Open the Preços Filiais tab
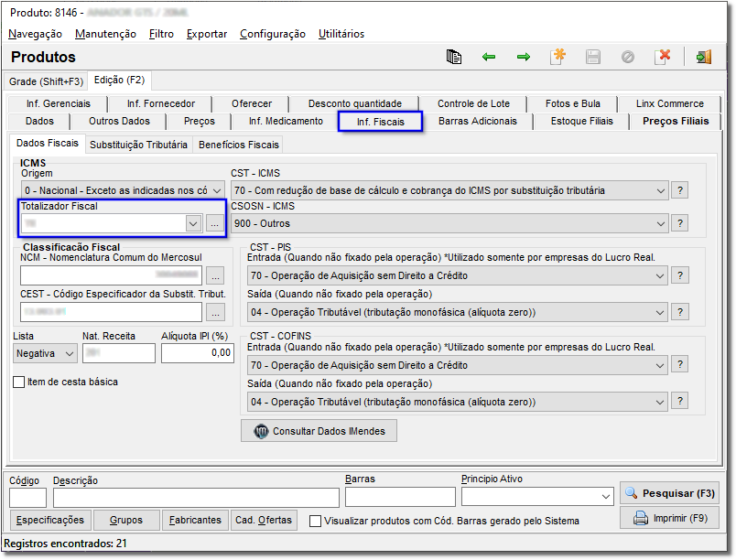The image size is (736, 560). 676,121
